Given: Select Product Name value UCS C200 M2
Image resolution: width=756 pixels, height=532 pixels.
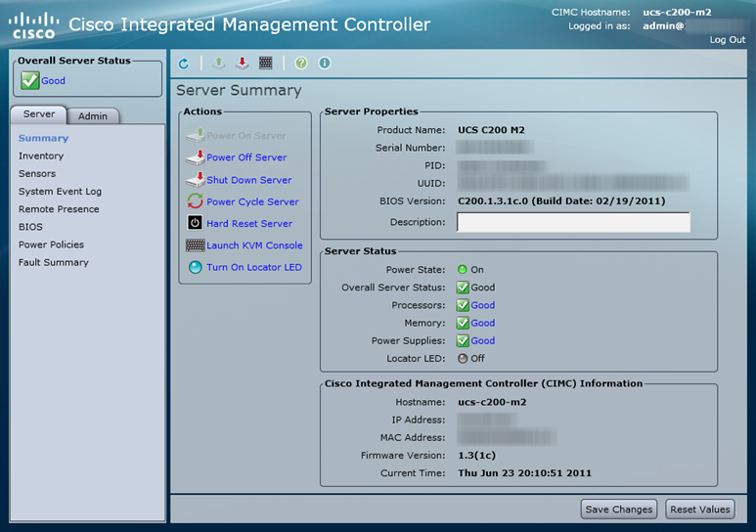Looking at the screenshot, I should pos(491,130).
